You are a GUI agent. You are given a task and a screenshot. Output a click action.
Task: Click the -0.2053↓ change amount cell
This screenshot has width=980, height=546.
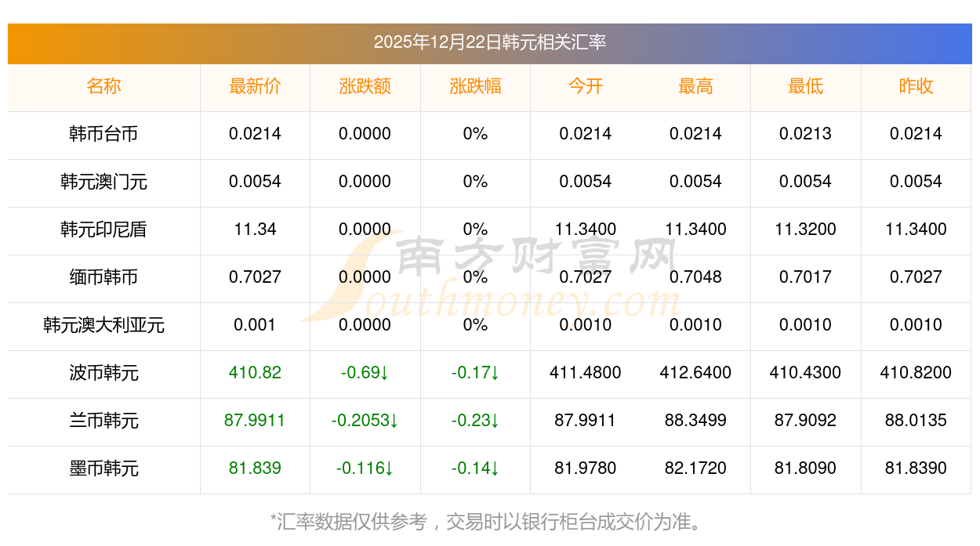(365, 421)
